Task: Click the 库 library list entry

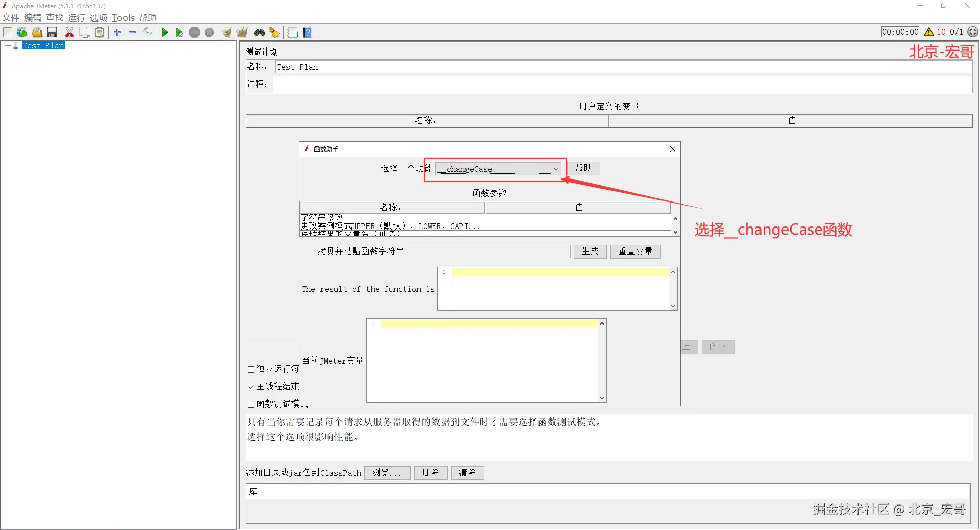Action: [x=608, y=492]
